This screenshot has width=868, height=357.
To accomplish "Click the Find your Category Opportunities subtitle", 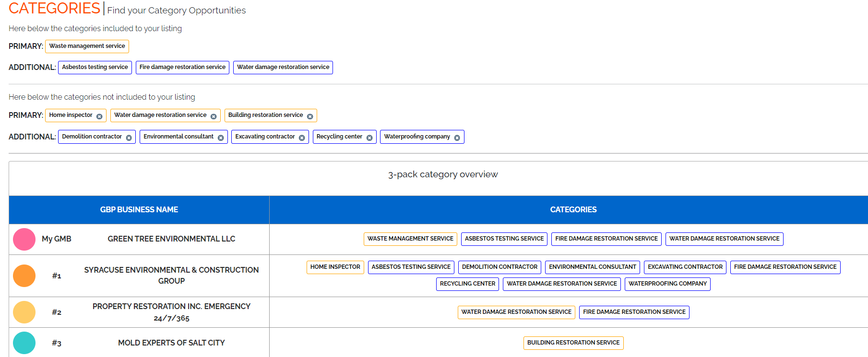I will click(177, 11).
